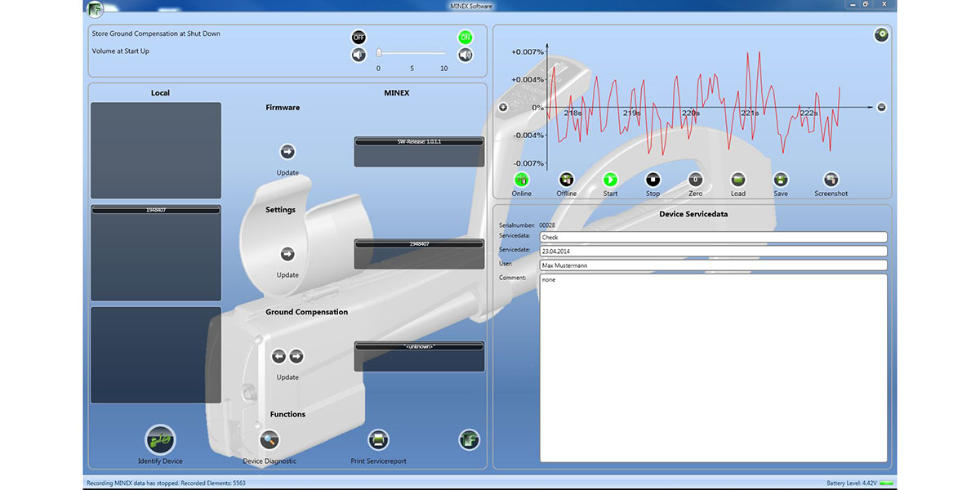Click the low volume speaker icon
This screenshot has height=490, width=980.
[x=359, y=55]
